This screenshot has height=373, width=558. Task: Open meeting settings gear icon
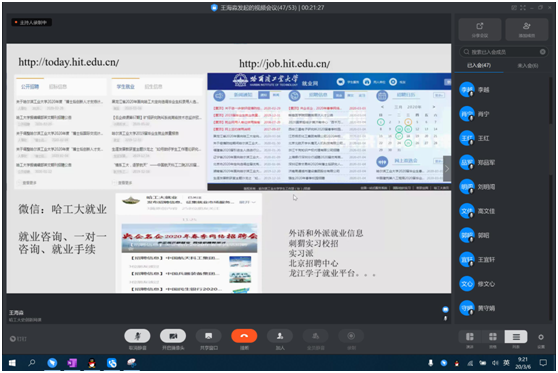pyautogui.click(x=541, y=337)
